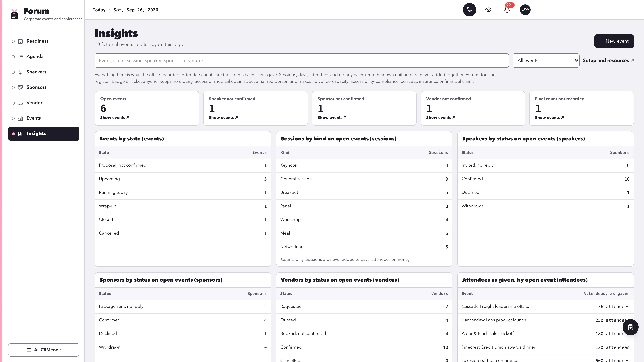Click 'Cascade Freight leadership offsite' row
Screen dimensions: 644x362
pyautogui.click(x=545, y=307)
